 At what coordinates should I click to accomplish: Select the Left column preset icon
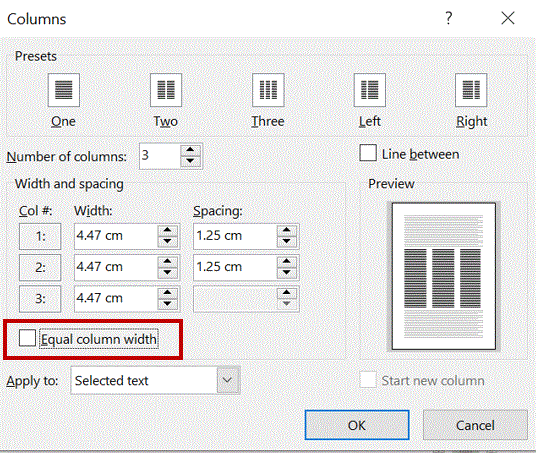point(370,90)
